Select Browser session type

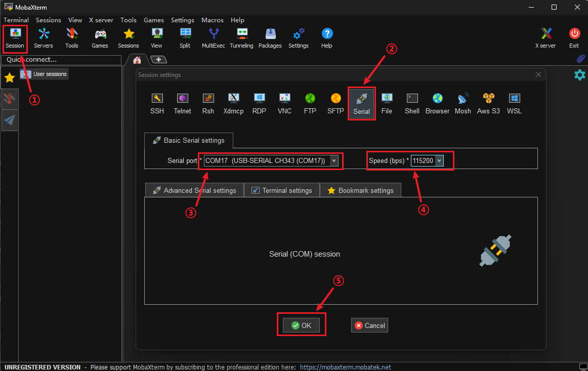tap(438, 104)
